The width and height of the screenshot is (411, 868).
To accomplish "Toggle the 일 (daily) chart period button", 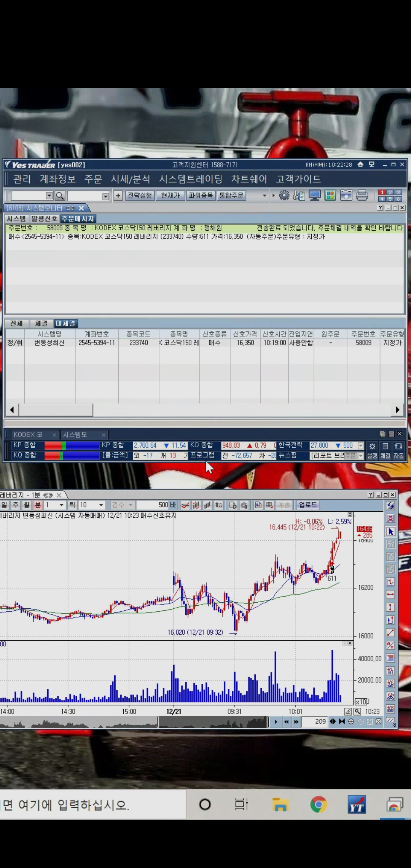I will [4, 505].
